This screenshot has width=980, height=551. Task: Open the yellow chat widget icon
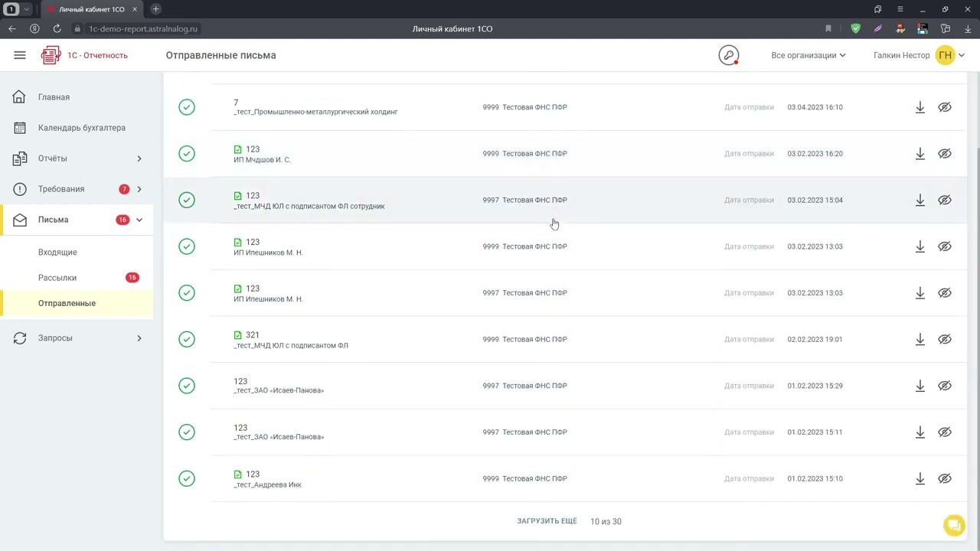click(x=953, y=525)
